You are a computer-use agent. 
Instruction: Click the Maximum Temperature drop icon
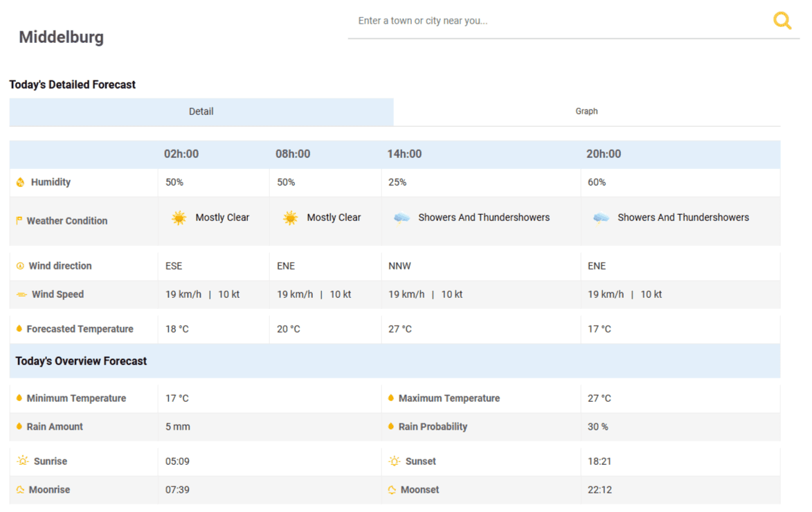click(391, 398)
